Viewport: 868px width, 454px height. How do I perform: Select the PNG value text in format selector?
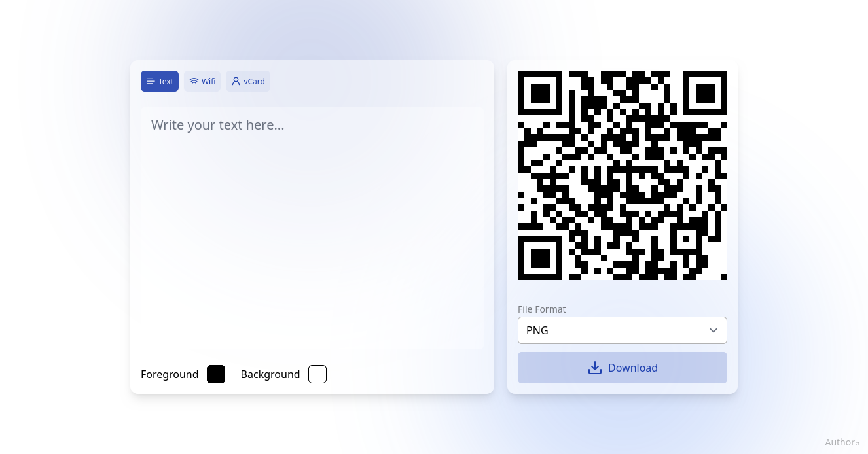pos(537,330)
